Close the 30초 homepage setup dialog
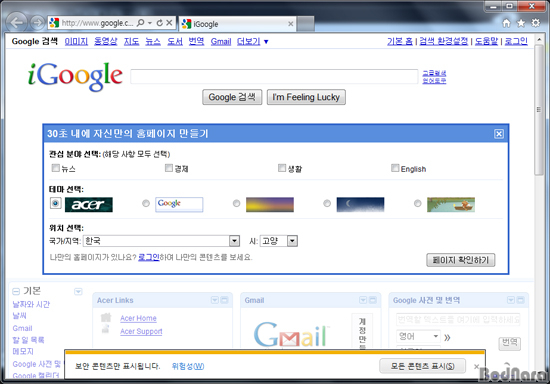 coord(499,134)
